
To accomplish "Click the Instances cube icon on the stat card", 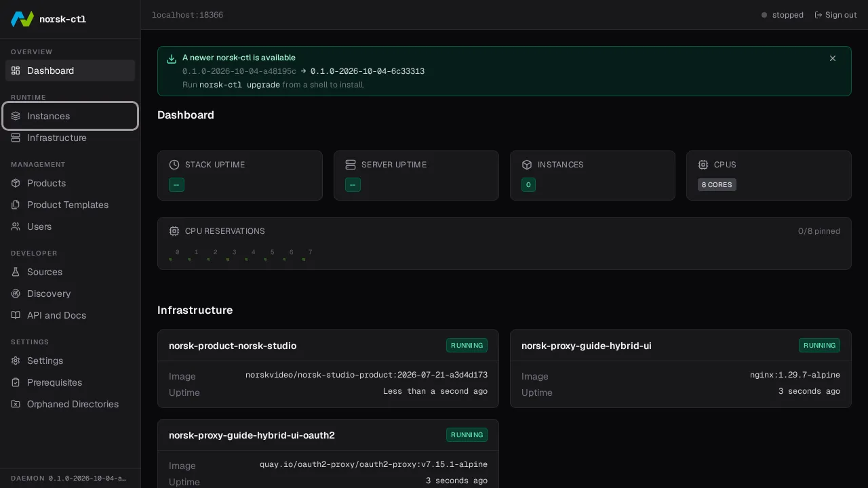I will coord(527,165).
